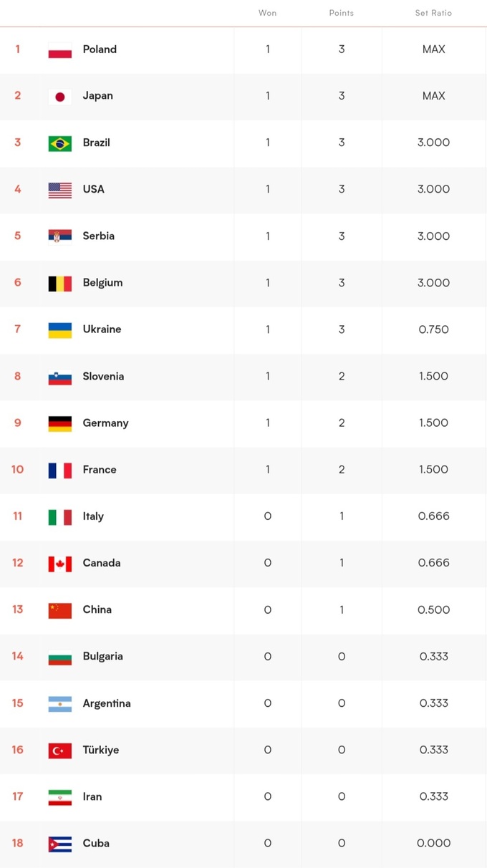Click China's rank number 13

(17, 609)
